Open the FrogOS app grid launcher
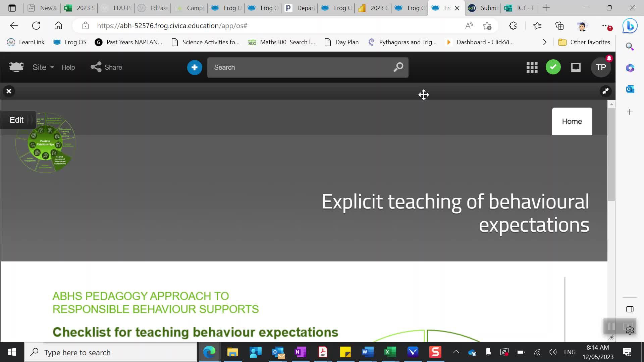Screen dimensions: 644x362 pyautogui.click(x=532, y=67)
